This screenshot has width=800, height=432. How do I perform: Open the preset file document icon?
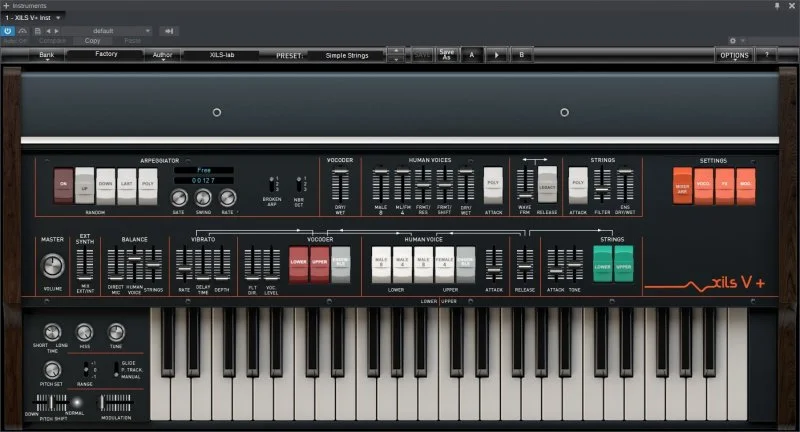[37, 31]
